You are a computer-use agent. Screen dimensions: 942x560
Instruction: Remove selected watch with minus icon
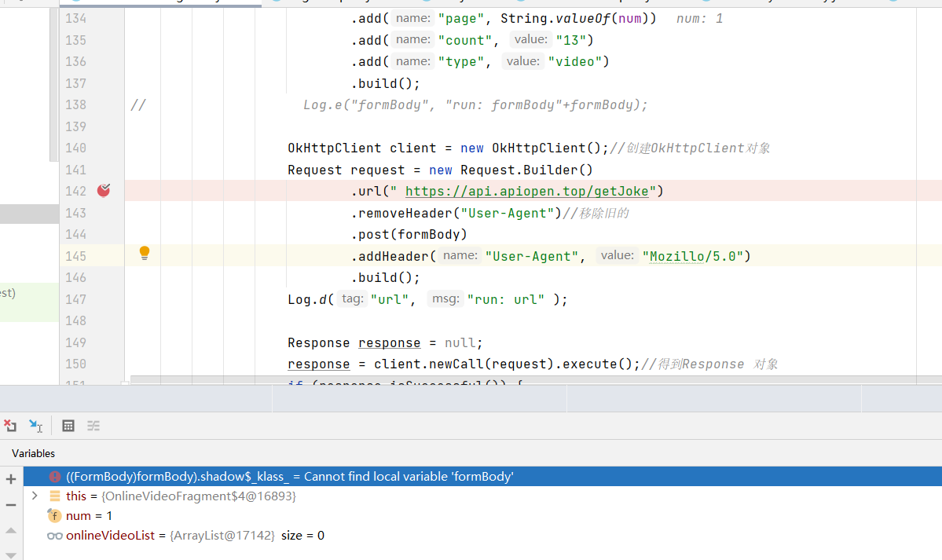click(11, 505)
